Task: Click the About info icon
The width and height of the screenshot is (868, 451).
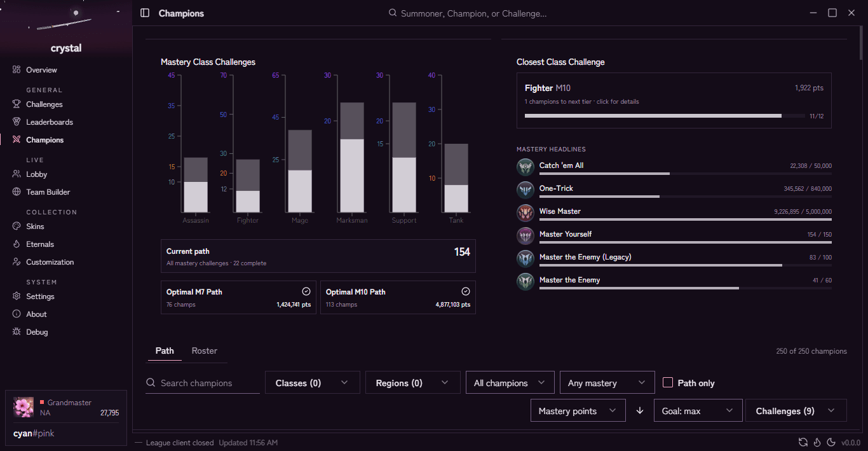Action: tap(17, 314)
